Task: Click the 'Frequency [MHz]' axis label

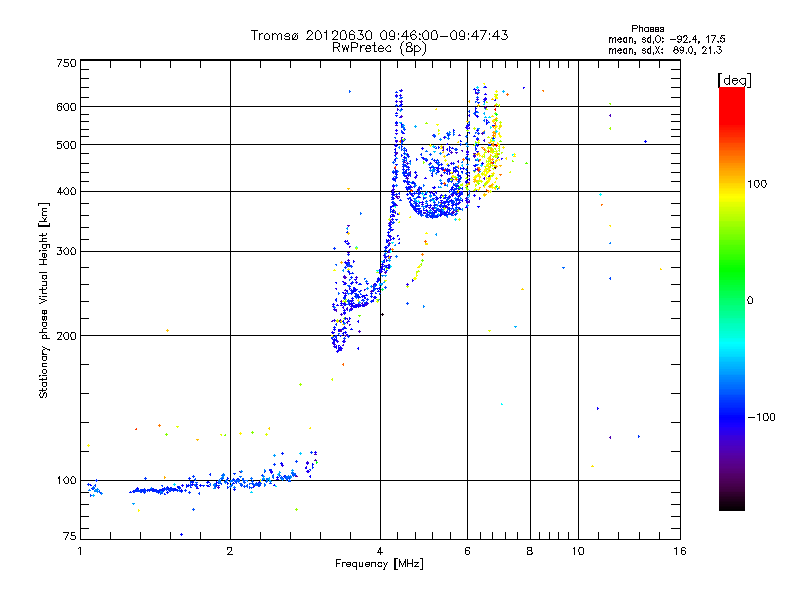Action: pos(379,564)
